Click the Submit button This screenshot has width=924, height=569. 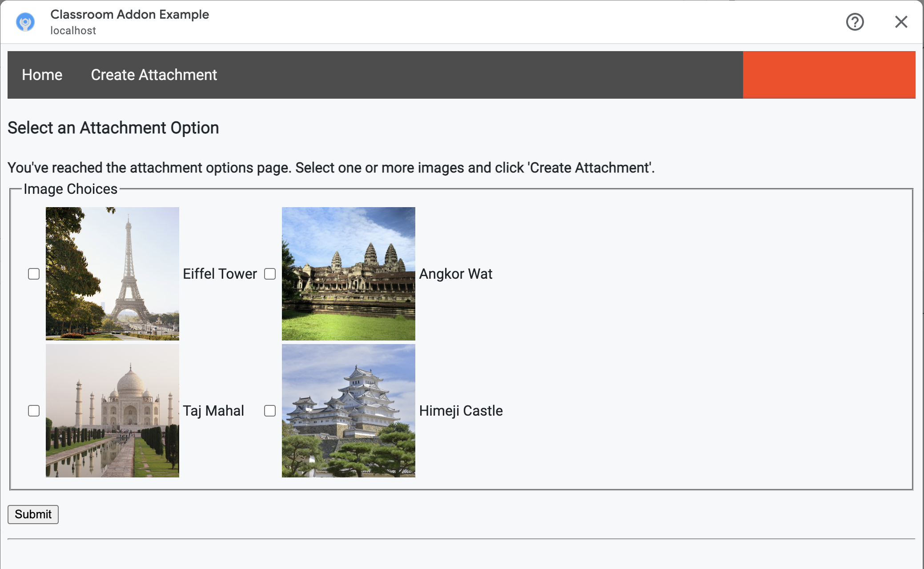pyautogui.click(x=33, y=514)
